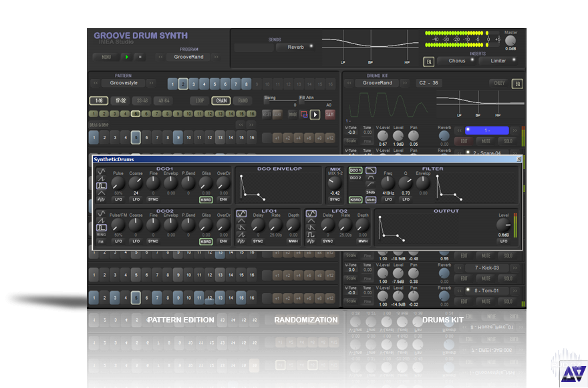Select the 24db filter slope button

[370, 192]
